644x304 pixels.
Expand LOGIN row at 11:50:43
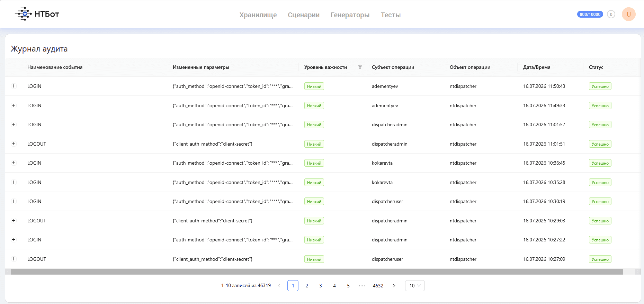(14, 86)
